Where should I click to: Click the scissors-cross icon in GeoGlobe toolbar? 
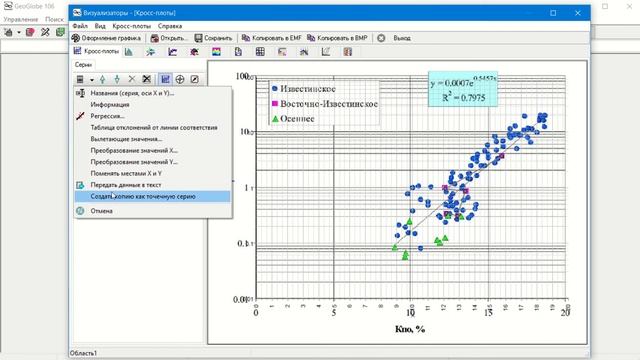[x=45, y=32]
